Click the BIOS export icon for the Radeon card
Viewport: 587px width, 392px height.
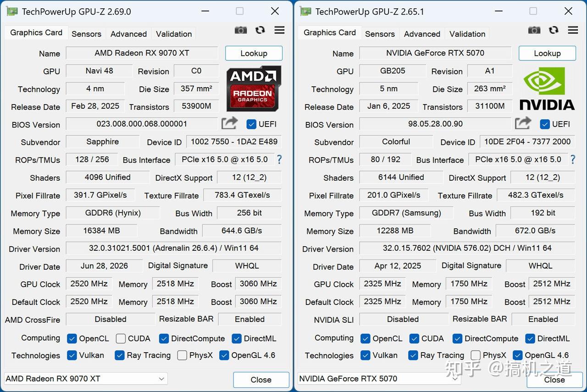pyautogui.click(x=229, y=123)
